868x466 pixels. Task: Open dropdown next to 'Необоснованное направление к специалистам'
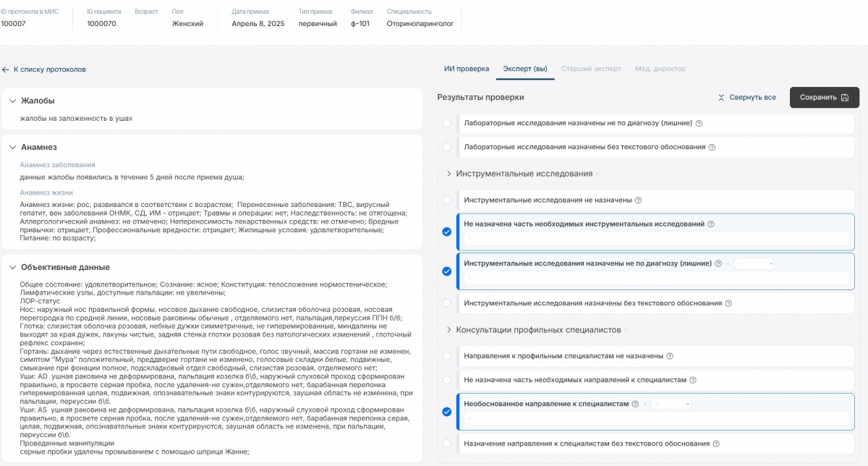click(x=671, y=404)
